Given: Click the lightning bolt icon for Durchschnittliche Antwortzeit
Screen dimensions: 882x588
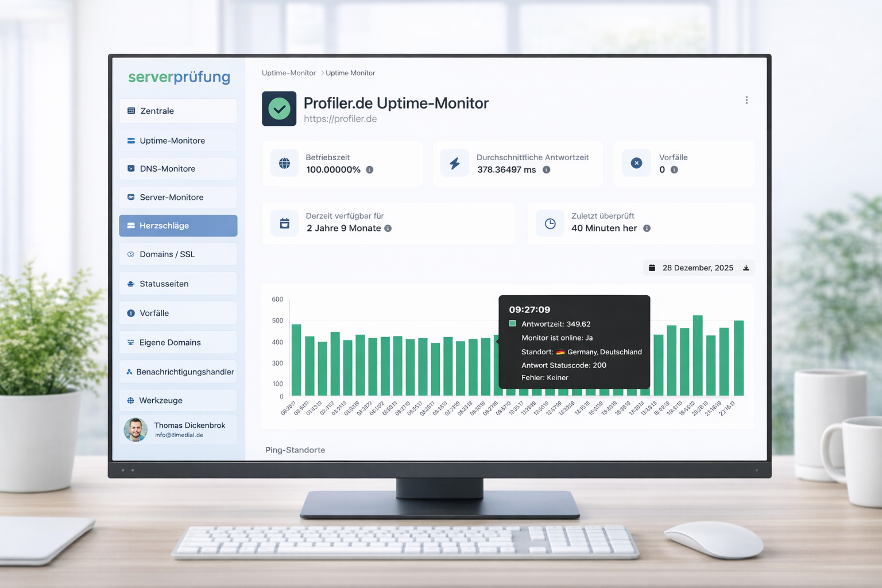Looking at the screenshot, I should click(454, 163).
